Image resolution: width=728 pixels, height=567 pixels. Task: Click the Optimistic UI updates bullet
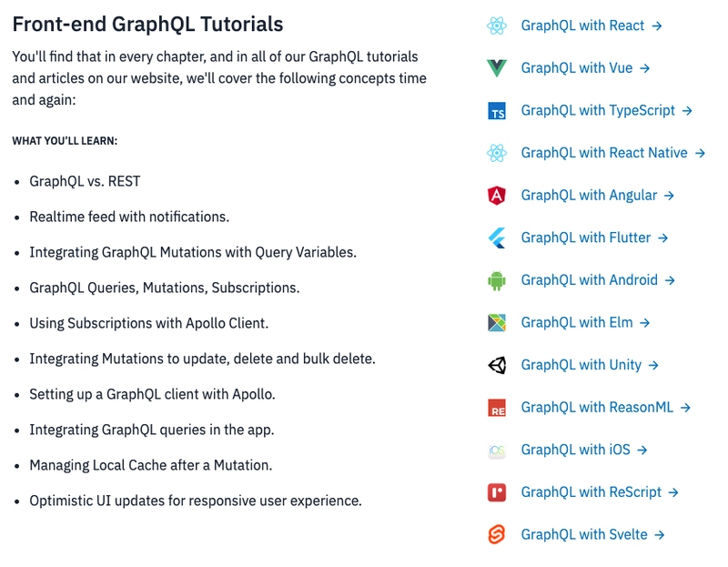[196, 501]
